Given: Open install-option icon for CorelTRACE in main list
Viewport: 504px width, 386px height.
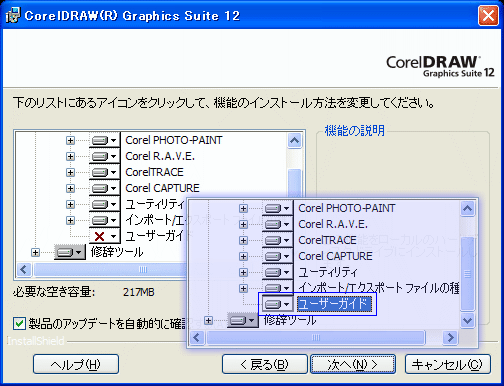Looking at the screenshot, I should click(104, 172).
